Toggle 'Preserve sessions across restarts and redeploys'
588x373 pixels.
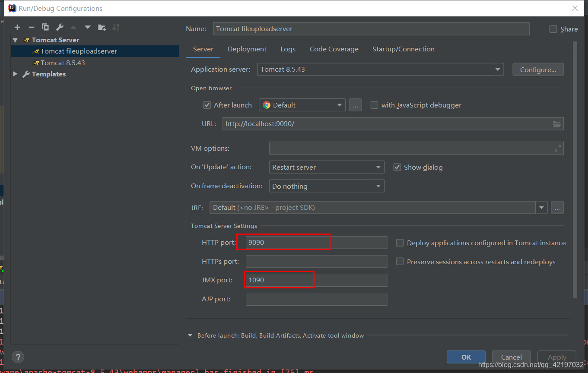pos(400,261)
